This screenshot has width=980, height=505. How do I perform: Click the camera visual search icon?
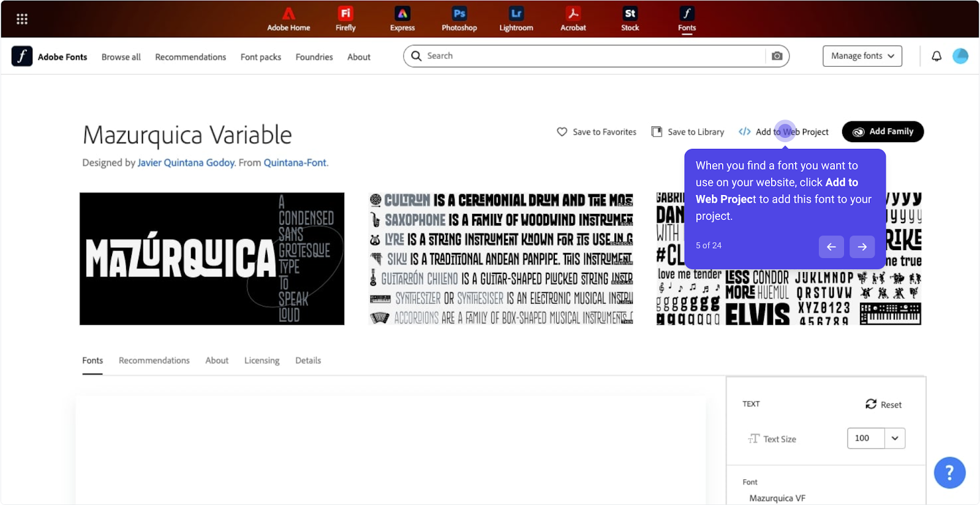coord(777,56)
